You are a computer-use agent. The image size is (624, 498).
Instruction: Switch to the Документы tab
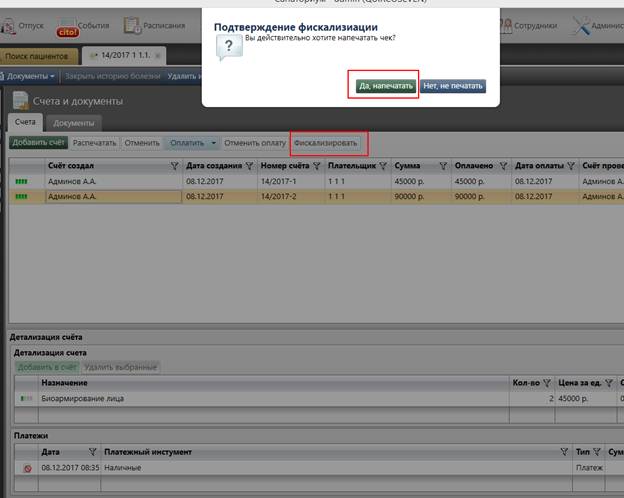tap(73, 122)
